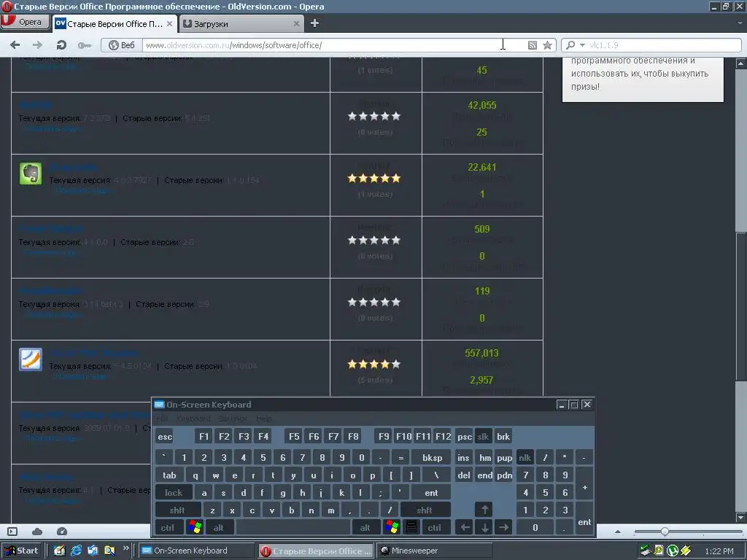747x560 pixels.
Task: Toggle the right alt key
Action: (365, 527)
